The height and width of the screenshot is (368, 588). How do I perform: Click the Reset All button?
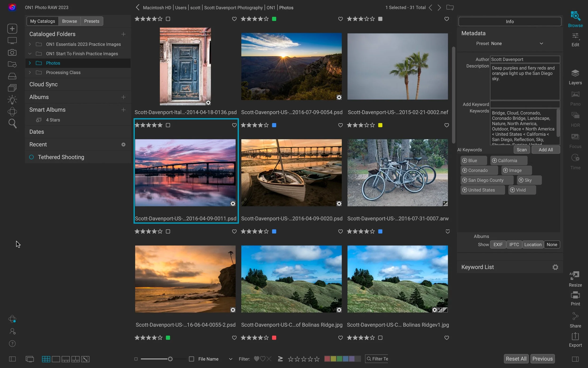pos(516,359)
